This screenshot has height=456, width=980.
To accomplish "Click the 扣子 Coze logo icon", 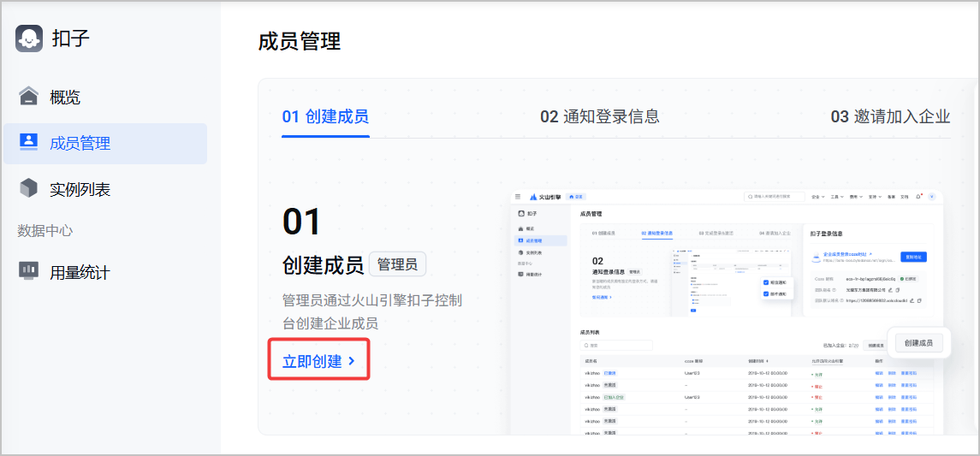I will click(29, 38).
